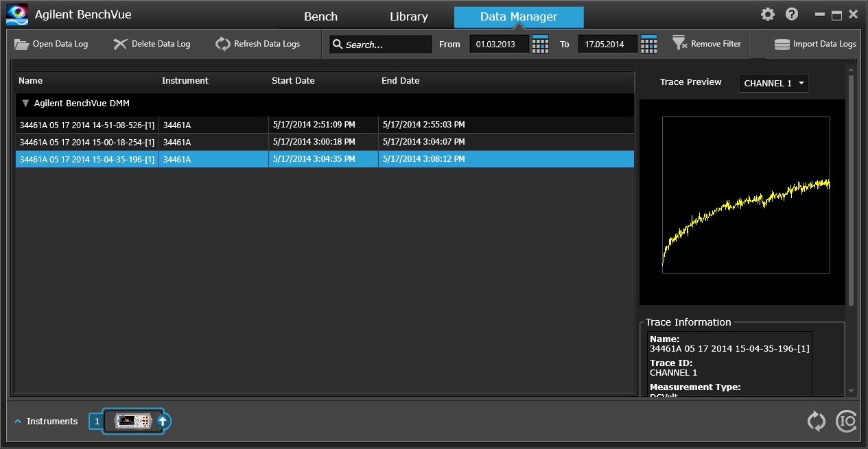This screenshot has width=868, height=449.
Task: Open the IO connection icon at bottom right
Action: 846,421
